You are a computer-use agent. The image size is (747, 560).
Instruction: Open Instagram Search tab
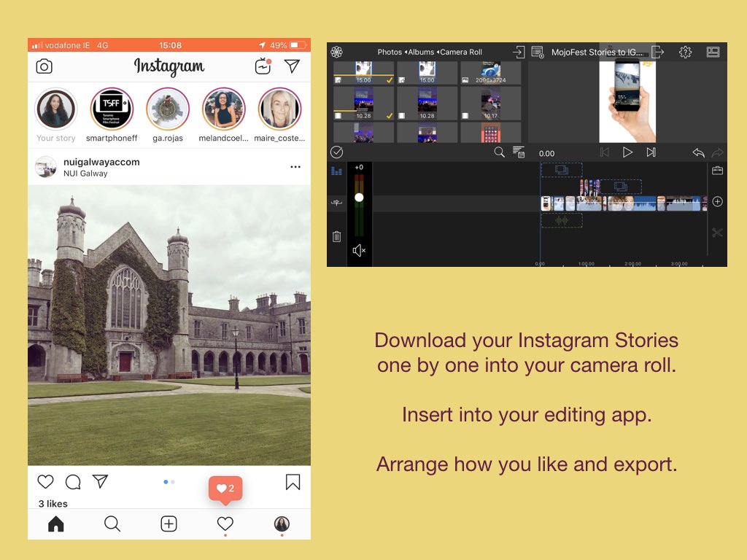pyautogui.click(x=112, y=524)
